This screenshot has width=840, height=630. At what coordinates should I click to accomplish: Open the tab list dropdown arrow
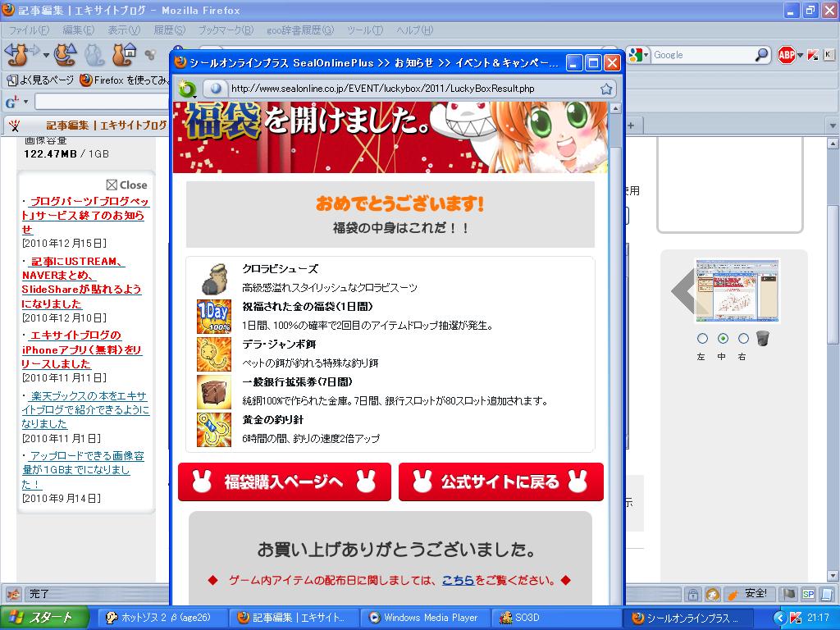[x=832, y=126]
